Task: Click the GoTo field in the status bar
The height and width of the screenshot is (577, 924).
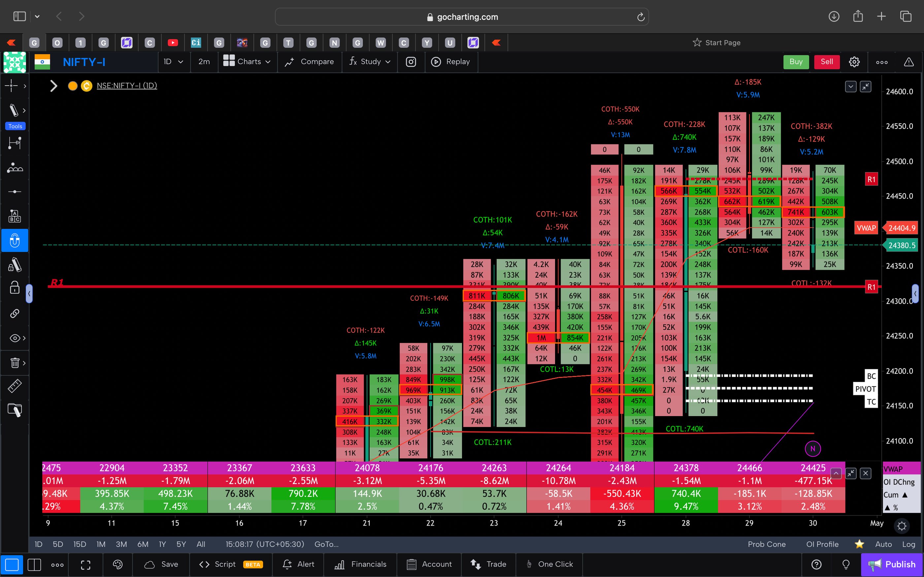Action: pos(326,544)
